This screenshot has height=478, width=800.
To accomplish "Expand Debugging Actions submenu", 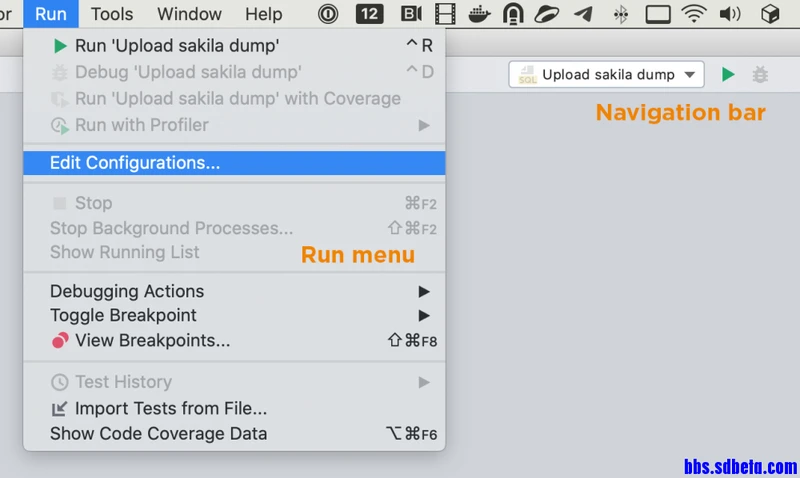I will pos(234,291).
